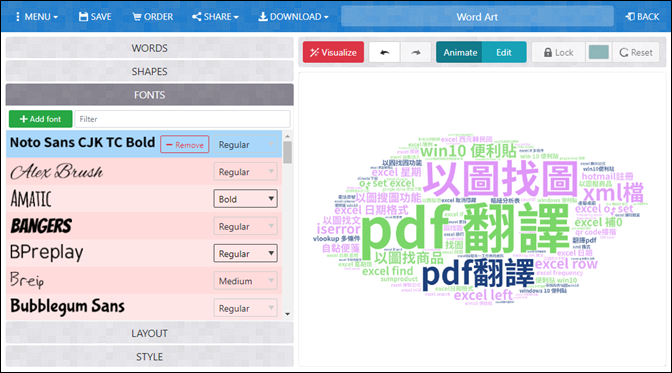The width and height of the screenshot is (672, 373).
Task: Click the 'excel row' word in cloud
Action: coord(566,264)
